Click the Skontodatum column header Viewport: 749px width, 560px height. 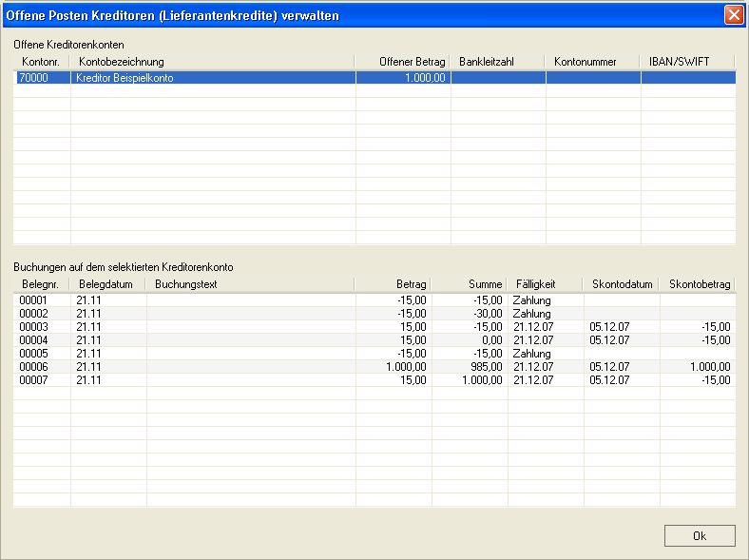click(621, 284)
